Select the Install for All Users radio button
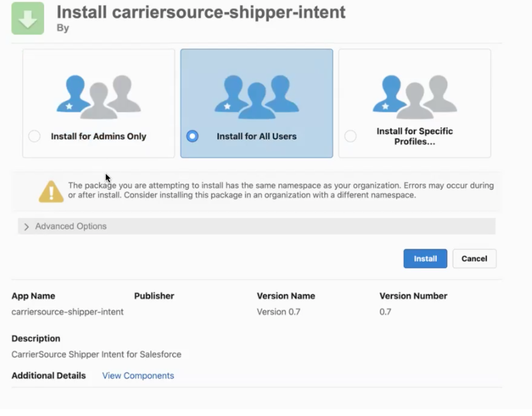Screen dimensions: 532x416 click(x=192, y=136)
